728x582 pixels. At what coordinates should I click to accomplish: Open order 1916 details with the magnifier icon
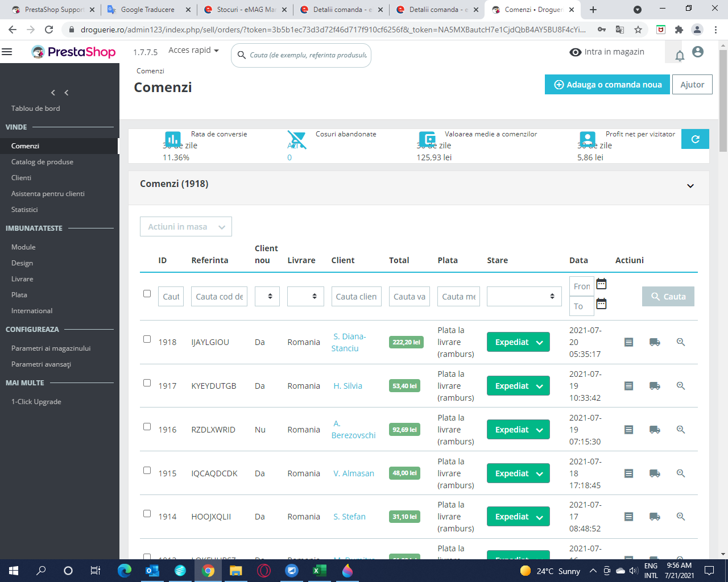click(680, 429)
